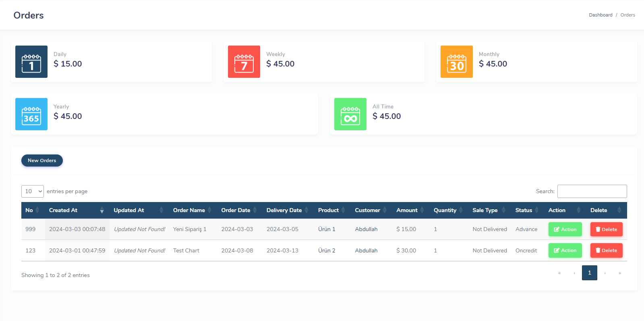Sort table by No column arrows
Image resolution: width=644 pixels, height=321 pixels.
37,210
